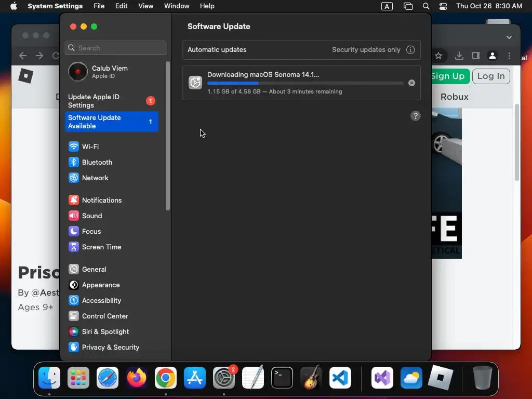Open the Apple menu
This screenshot has width=532, height=399.
14,6
